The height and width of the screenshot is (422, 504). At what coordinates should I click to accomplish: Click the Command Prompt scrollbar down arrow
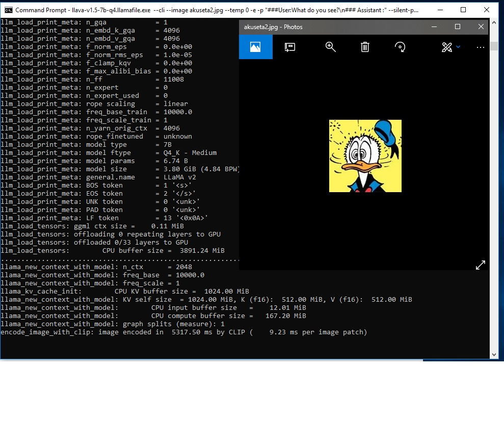point(494,355)
